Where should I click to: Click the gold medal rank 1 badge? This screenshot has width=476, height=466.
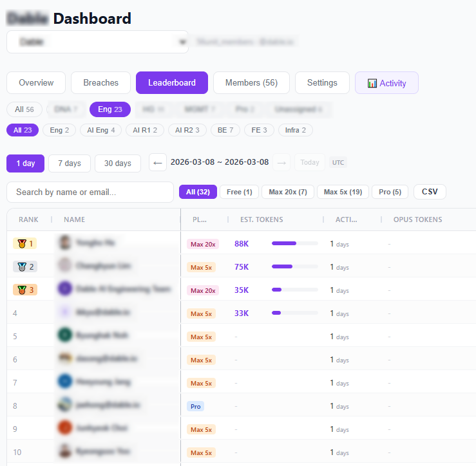(x=25, y=243)
